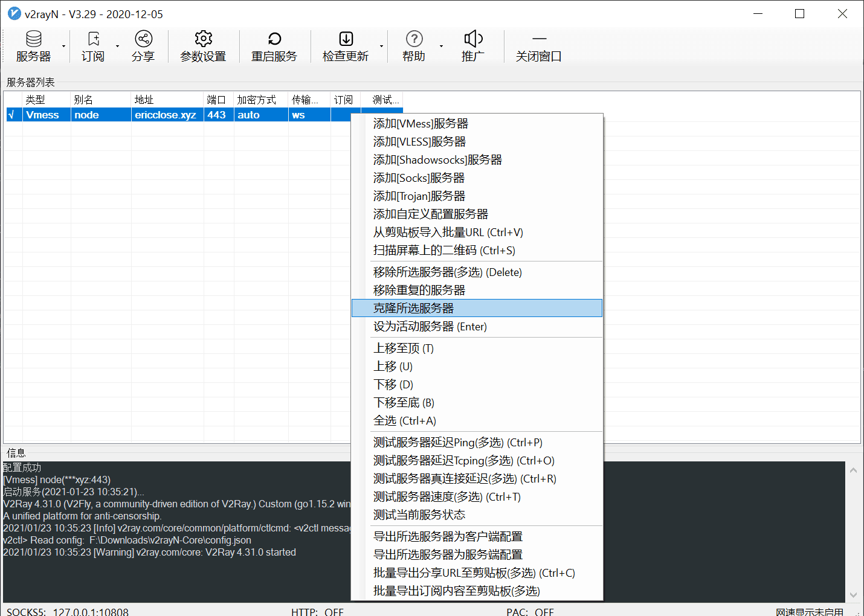Choose 上移至顶 (T)
864x616 pixels.
tap(477, 348)
